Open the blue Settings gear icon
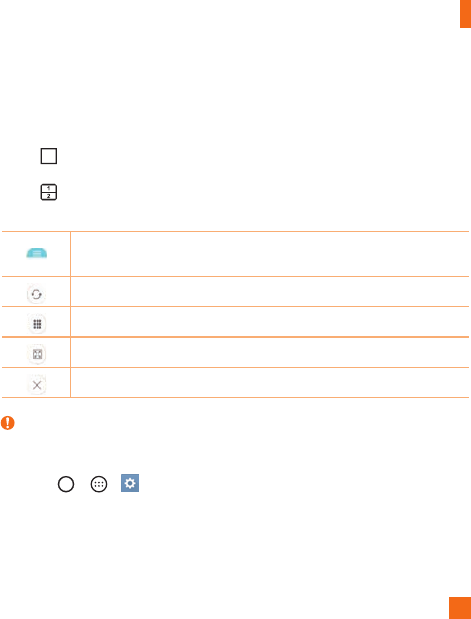Viewport: 471px width, 619px height. pos(130,483)
